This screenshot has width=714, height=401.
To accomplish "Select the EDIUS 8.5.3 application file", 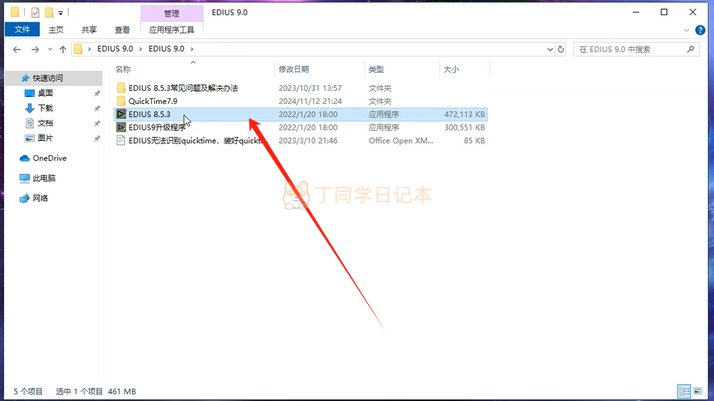I will pos(149,114).
